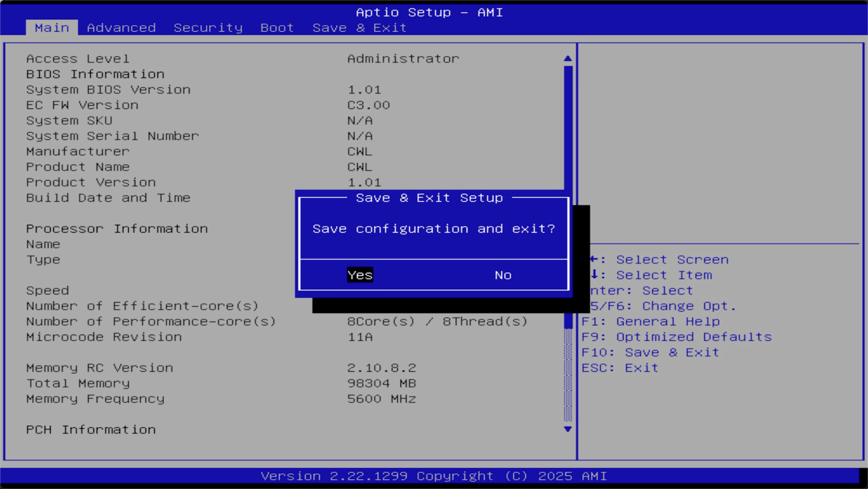Click the F9: Optimized Defaults hint
Image resolution: width=868 pixels, height=489 pixels.
676,337
